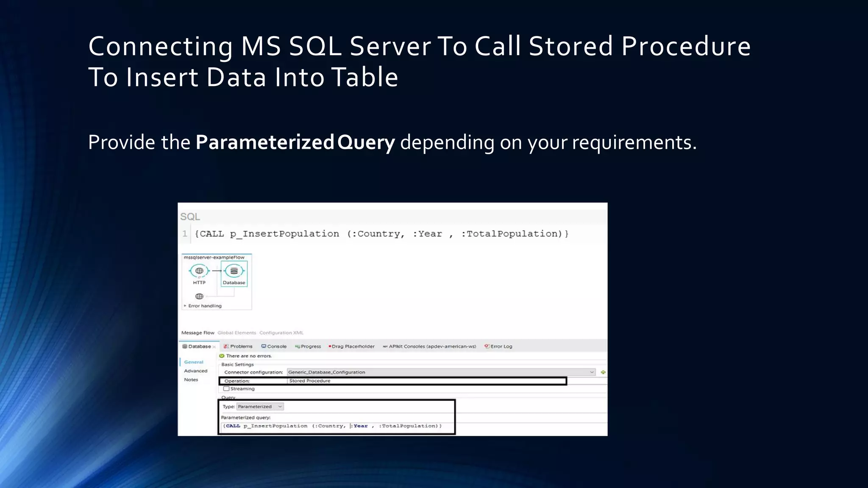This screenshot has width=868, height=488.
Task: Add new connector configuration with green plus
Action: (x=603, y=372)
